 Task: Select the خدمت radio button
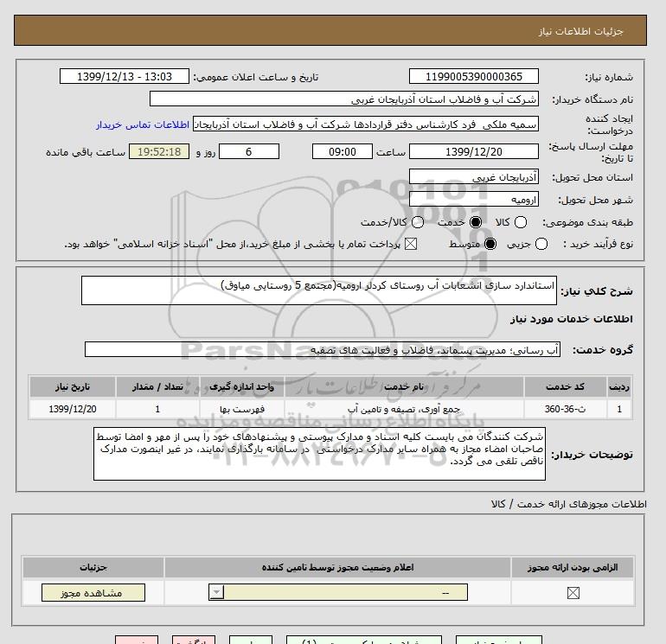pos(476,222)
